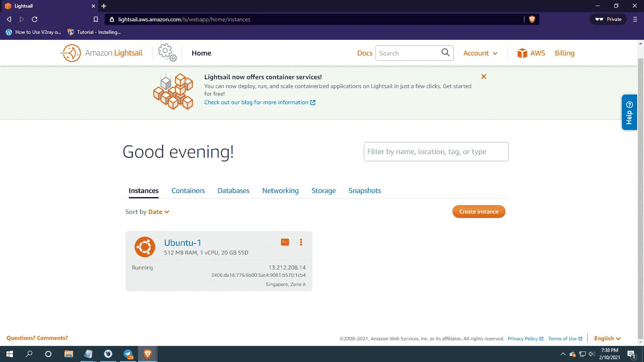Screen dimensions: 644x362
Task: Switch to the Snapshots tab
Action: [x=365, y=191]
